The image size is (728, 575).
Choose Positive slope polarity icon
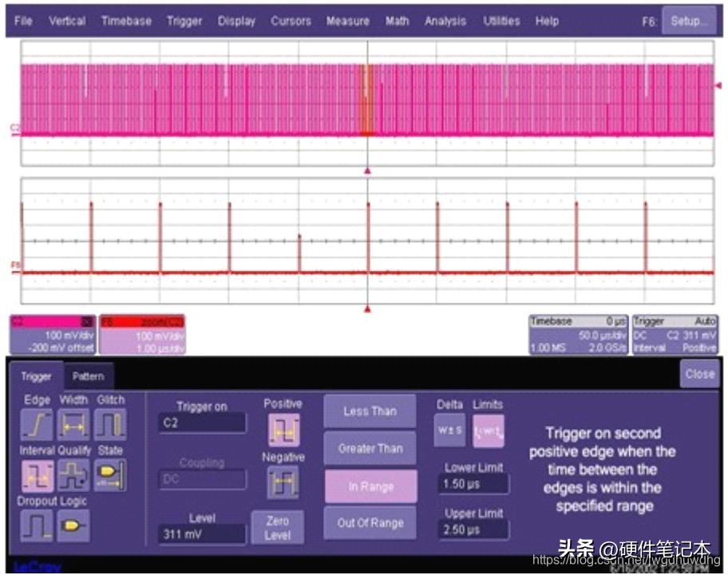click(x=283, y=430)
